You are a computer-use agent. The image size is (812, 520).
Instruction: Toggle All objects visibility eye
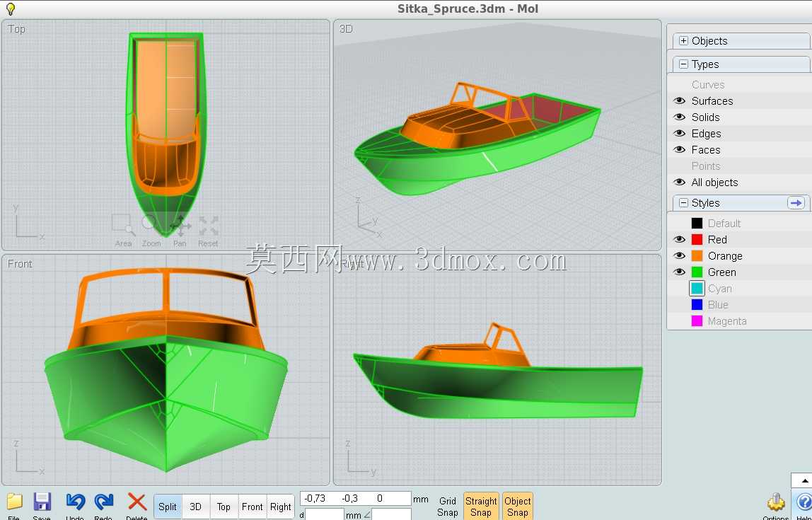click(x=680, y=183)
